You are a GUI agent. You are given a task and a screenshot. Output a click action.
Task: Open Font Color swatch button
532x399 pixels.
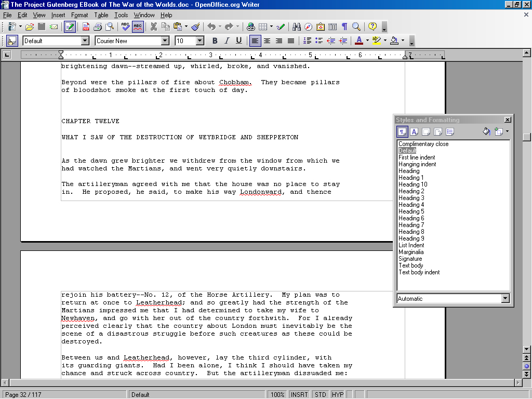coord(358,41)
